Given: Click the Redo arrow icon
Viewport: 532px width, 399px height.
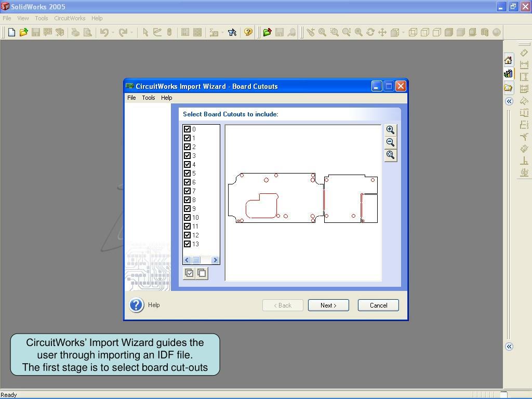Looking at the screenshot, I should tap(123, 32).
